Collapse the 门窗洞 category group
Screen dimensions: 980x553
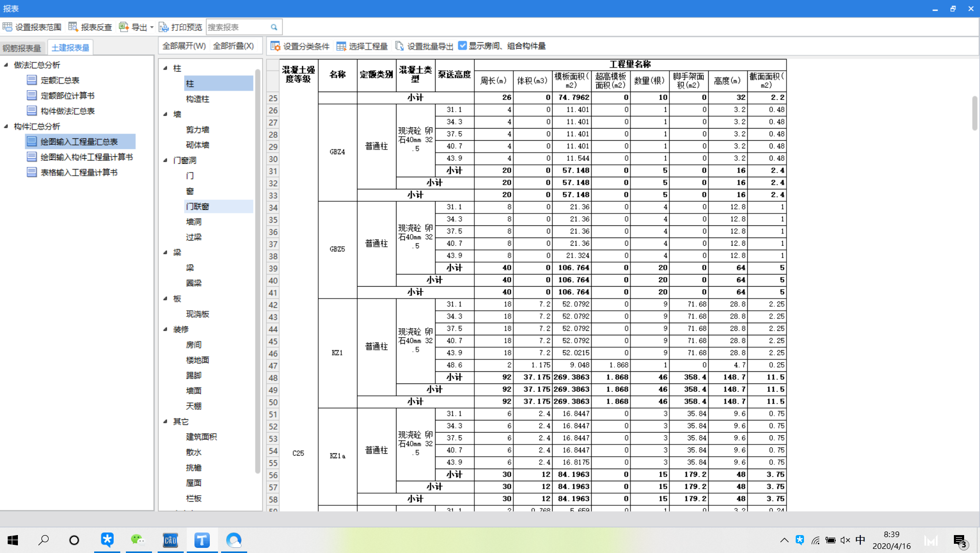[x=165, y=160]
